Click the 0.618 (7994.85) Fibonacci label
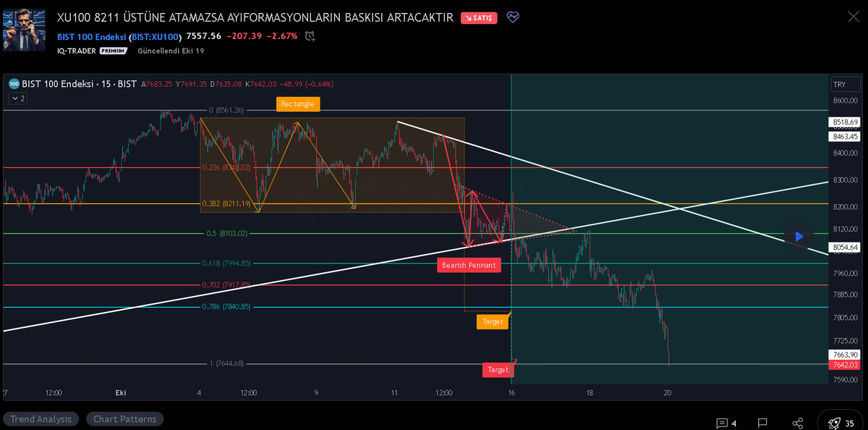The image size is (868, 430). [226, 264]
